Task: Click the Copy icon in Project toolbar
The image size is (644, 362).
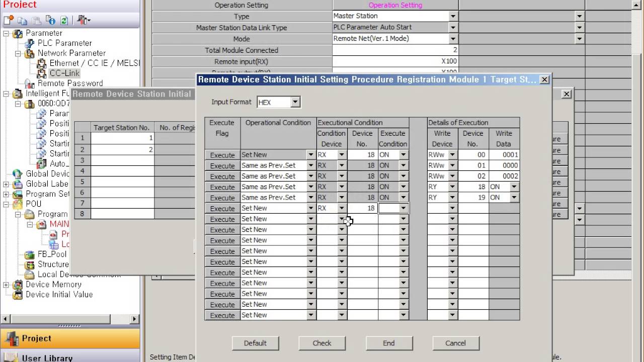Action: (x=23, y=20)
